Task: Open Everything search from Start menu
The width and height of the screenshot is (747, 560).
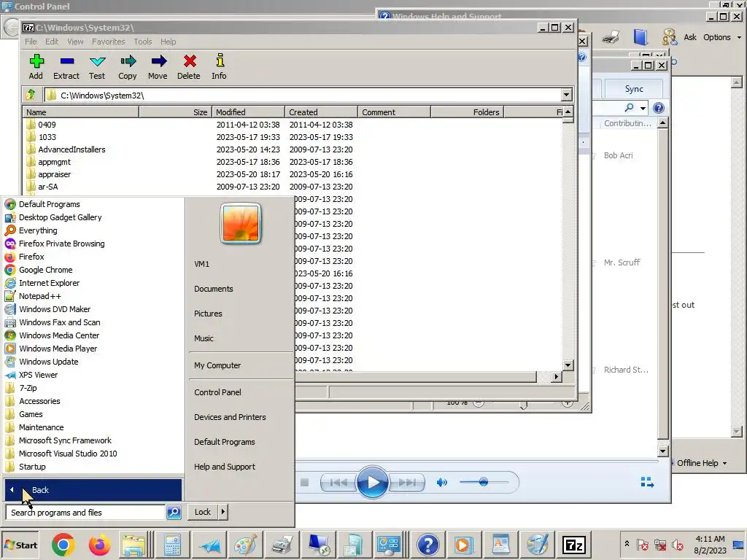Action: pyautogui.click(x=38, y=230)
